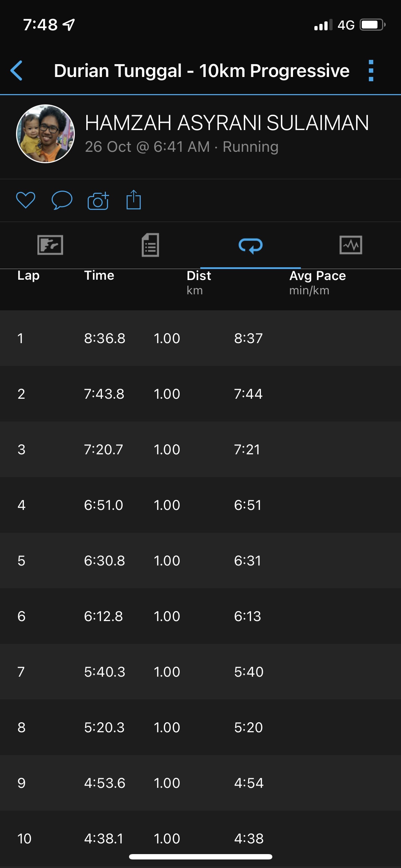Open the three-dot more options menu
The height and width of the screenshot is (868, 401).
(371, 71)
